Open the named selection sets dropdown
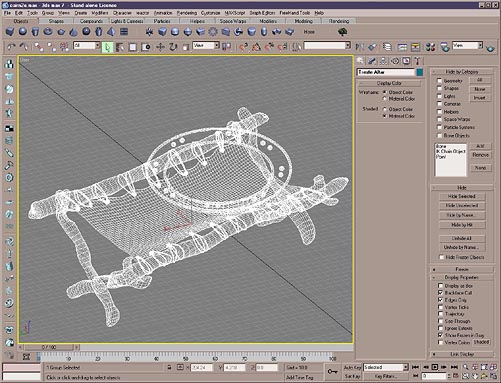This screenshot has height=383, width=501. pyautogui.click(x=327, y=45)
